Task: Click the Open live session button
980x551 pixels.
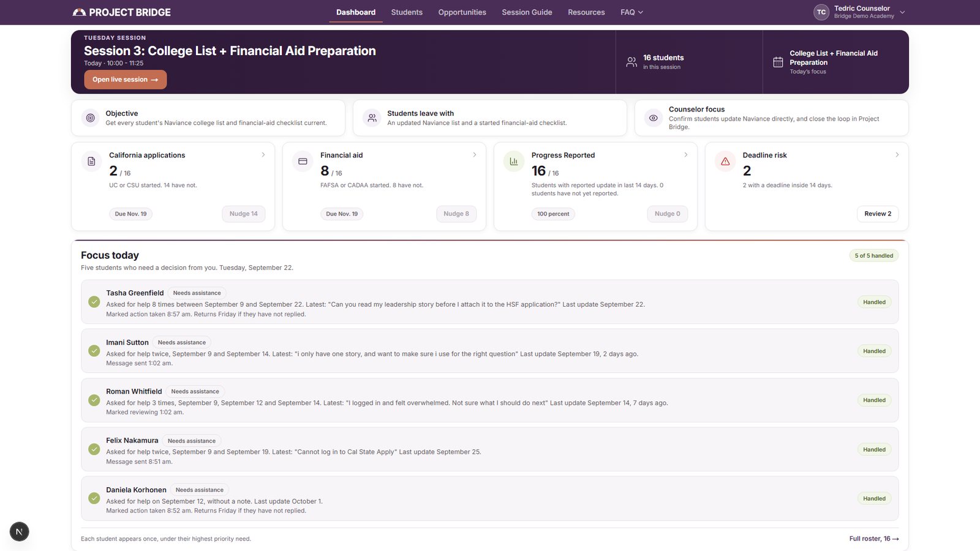Action: tap(126, 80)
